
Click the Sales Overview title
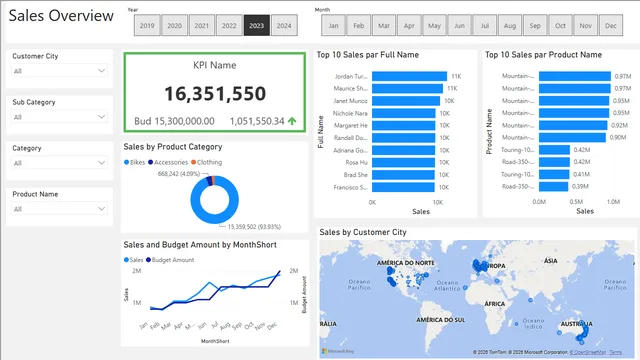61,16
